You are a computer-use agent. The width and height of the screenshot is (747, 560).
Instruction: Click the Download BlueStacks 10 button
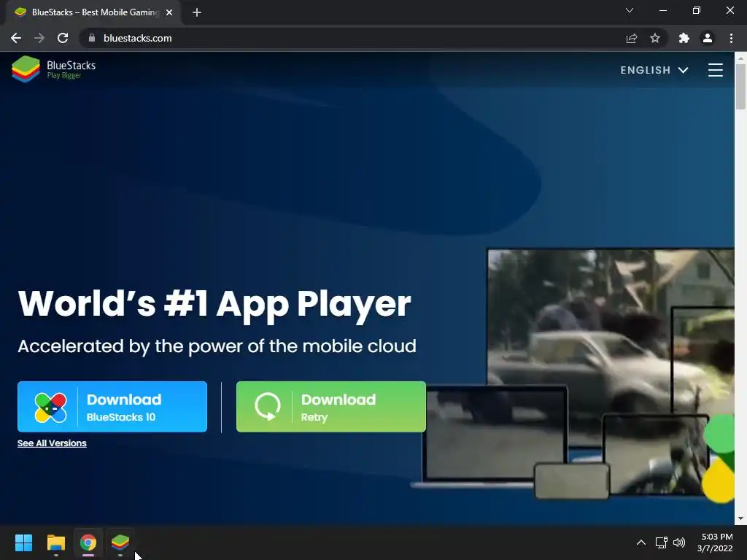[x=112, y=407]
